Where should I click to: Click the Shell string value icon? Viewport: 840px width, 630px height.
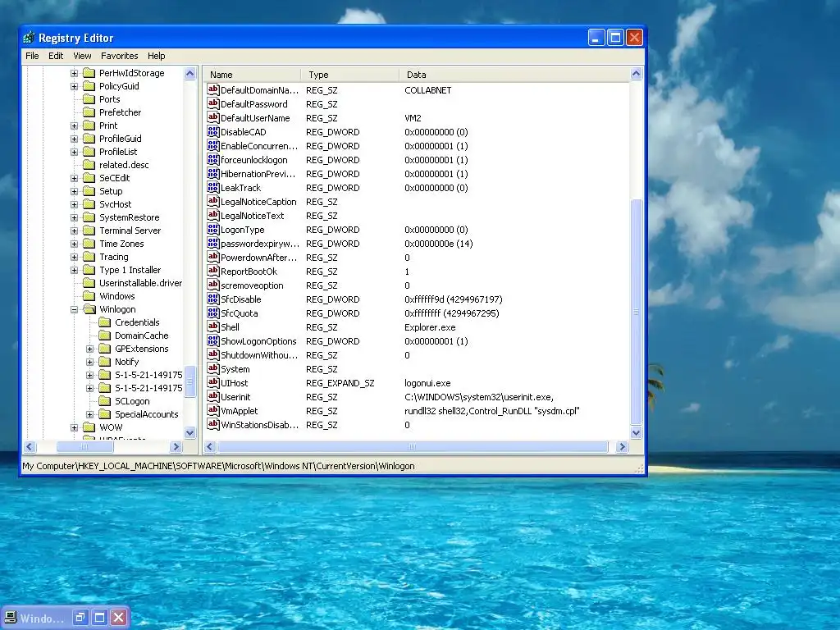coord(213,326)
